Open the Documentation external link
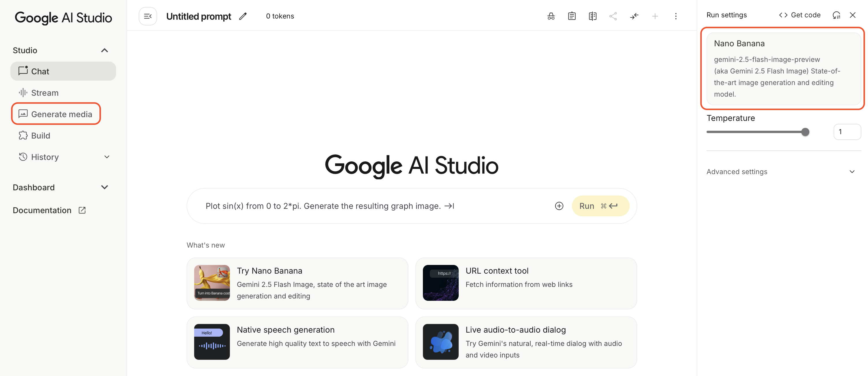Screen dimensions: 868x376 coord(49,210)
